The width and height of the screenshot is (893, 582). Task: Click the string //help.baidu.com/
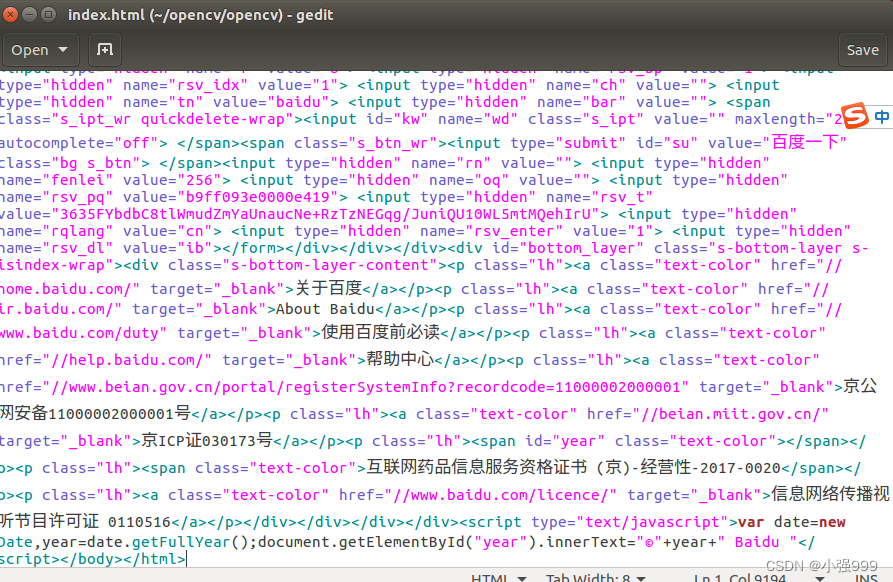(127, 360)
